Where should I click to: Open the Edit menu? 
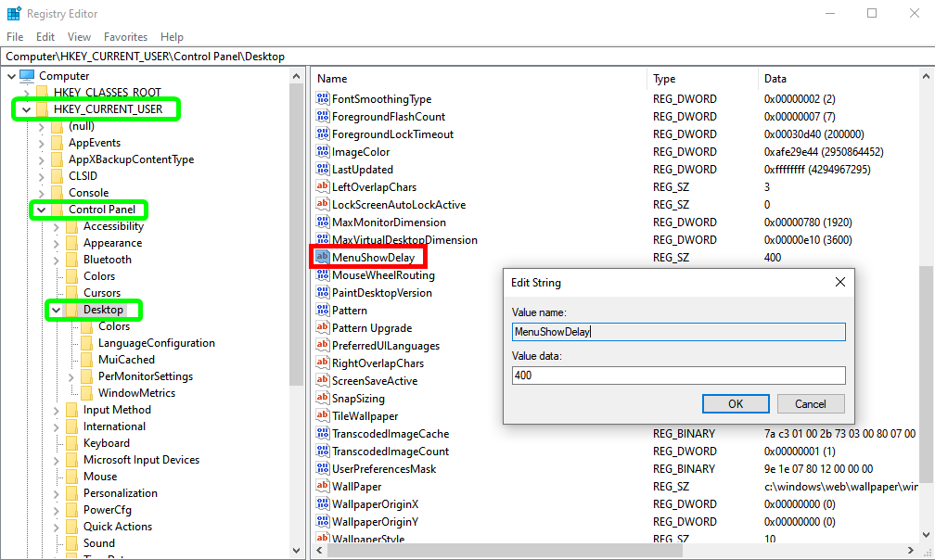click(x=45, y=37)
